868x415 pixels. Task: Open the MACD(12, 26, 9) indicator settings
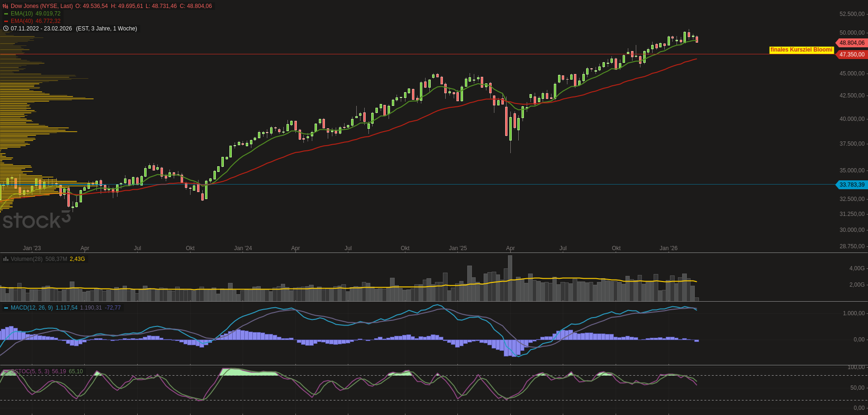[31, 308]
